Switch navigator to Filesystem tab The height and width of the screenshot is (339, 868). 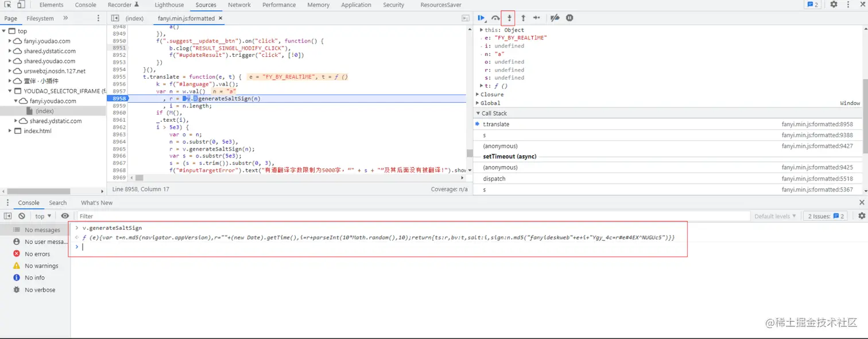tap(40, 18)
